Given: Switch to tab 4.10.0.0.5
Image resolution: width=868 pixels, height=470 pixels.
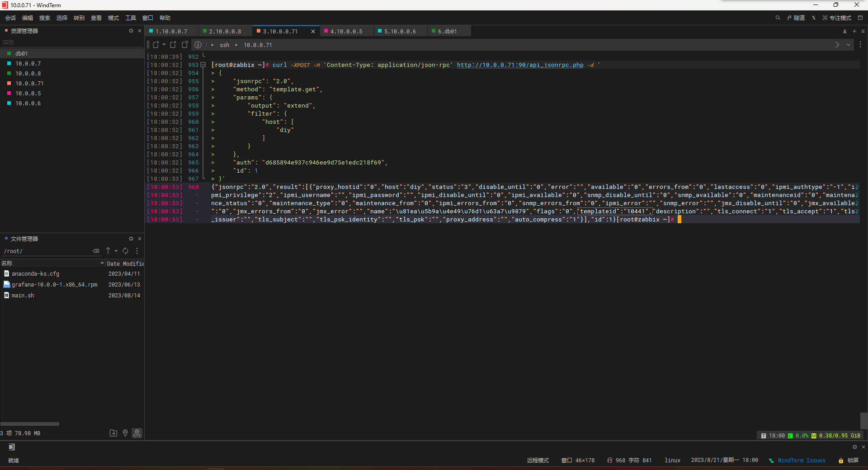Looking at the screenshot, I should coord(346,31).
